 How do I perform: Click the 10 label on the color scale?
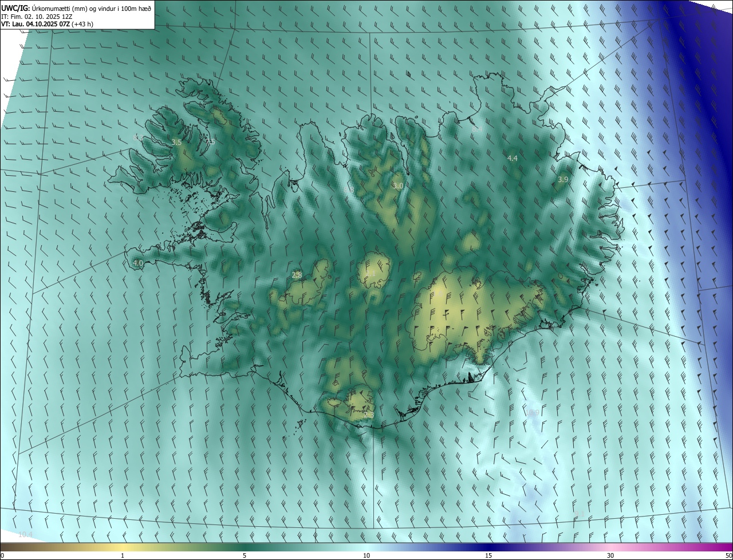tap(366, 555)
